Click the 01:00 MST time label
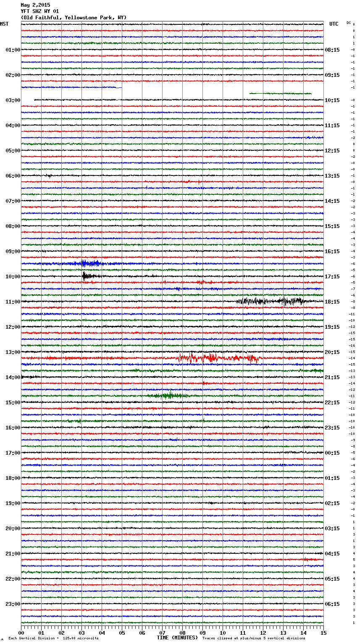 (x=13, y=50)
